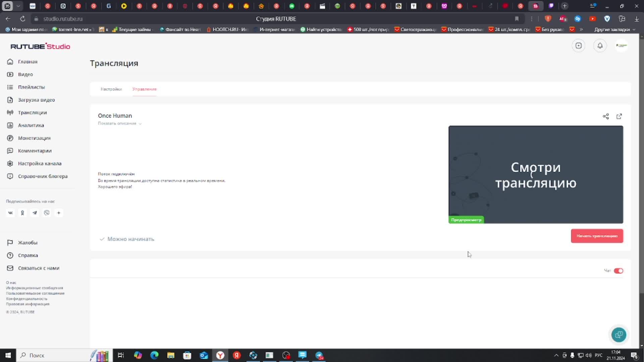Expand Показать описание under Once Human
This screenshot has height=362, width=644.
119,124
